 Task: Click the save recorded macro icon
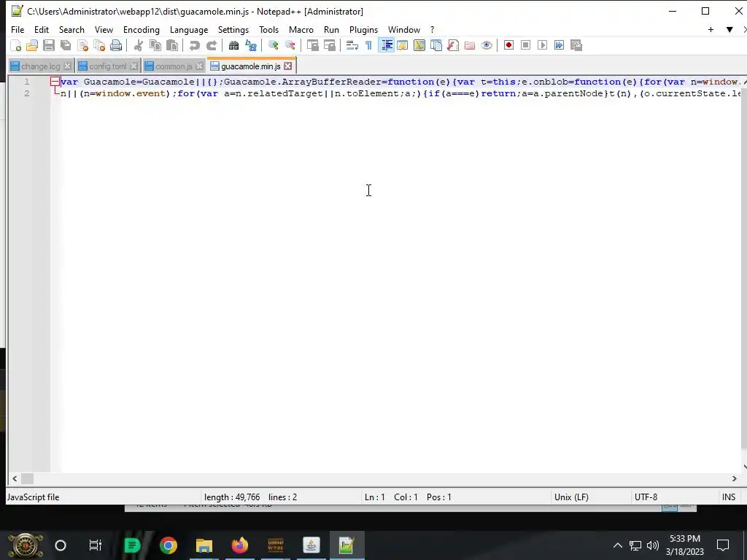click(x=576, y=45)
